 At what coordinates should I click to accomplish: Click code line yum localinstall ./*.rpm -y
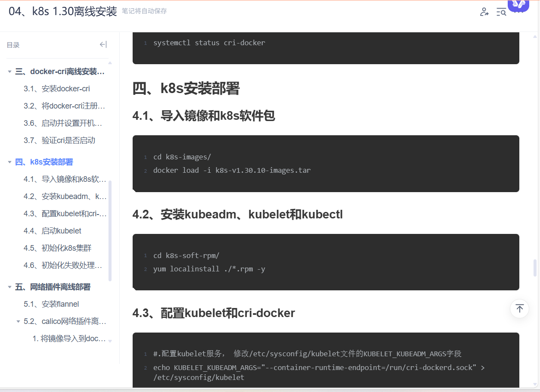pos(209,269)
